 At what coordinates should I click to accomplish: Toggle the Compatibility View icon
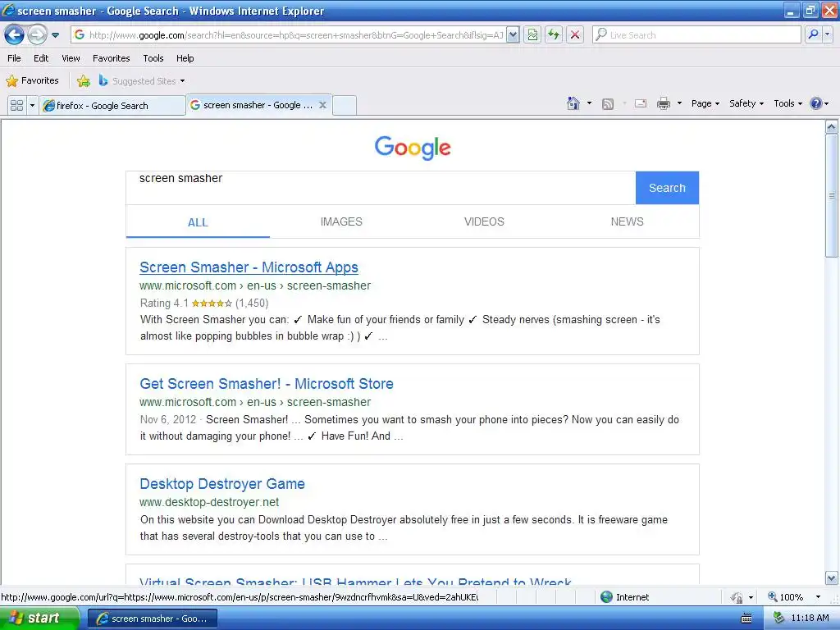[532, 35]
